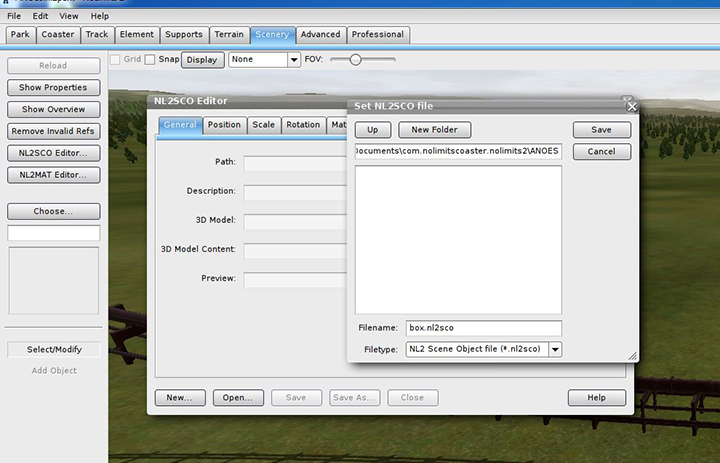
Task: Select the Position tab in NL2SCO Editor
Action: pyautogui.click(x=224, y=125)
